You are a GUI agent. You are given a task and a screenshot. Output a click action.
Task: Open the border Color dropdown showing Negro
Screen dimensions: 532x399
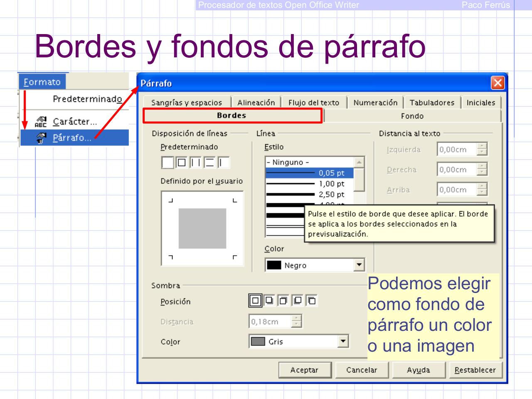358,264
